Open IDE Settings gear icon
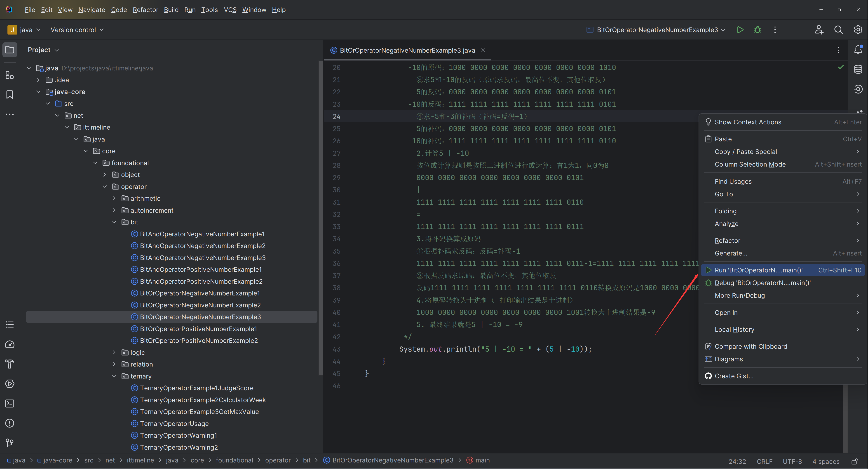Screen dimensions: 868x469 tap(858, 30)
